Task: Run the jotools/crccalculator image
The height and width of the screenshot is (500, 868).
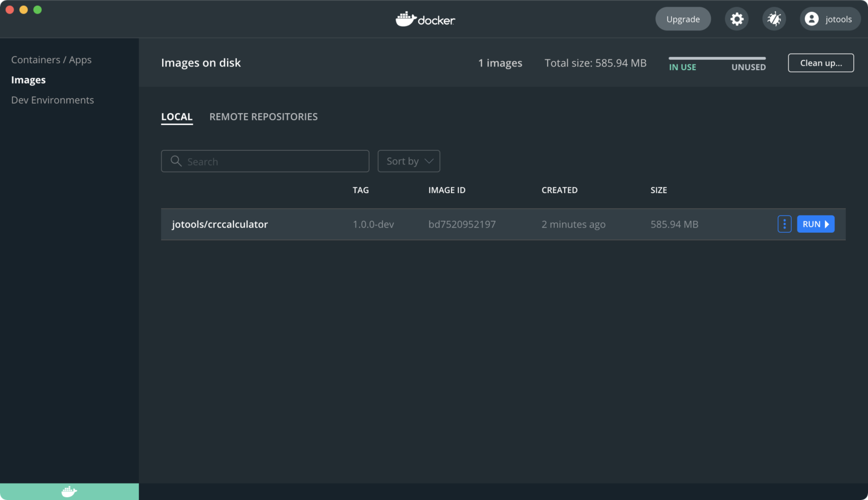Action: click(815, 224)
